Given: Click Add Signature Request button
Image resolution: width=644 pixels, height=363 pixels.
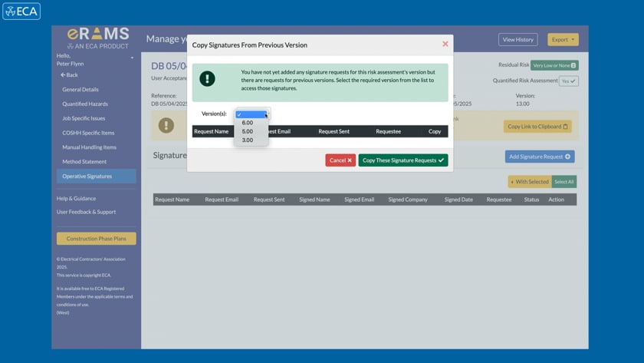Looking at the screenshot, I should point(540,157).
